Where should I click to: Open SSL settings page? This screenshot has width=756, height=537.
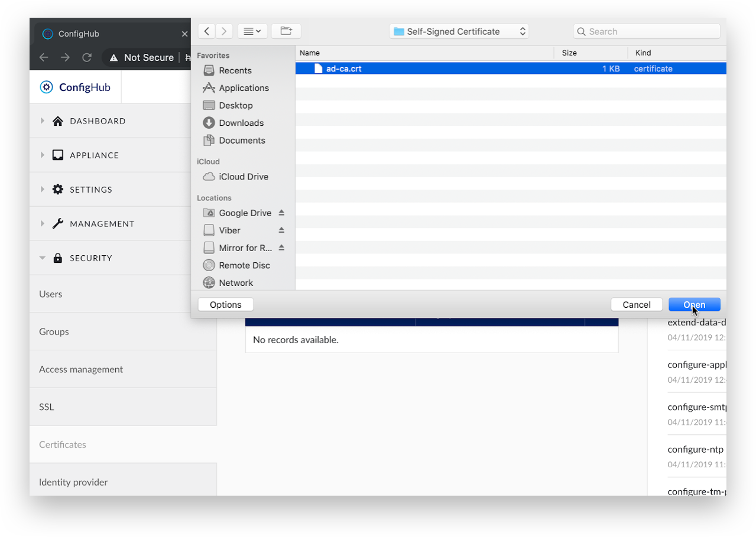coord(123,407)
